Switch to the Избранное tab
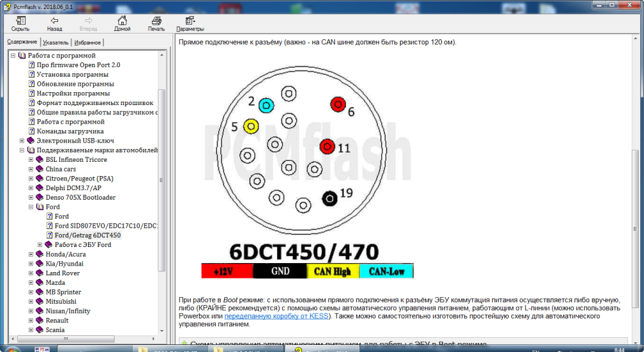This screenshot has width=644, height=352. pos(88,43)
